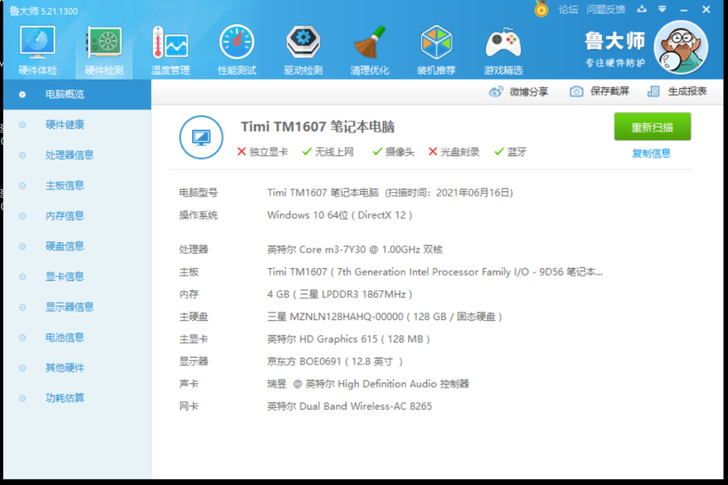Select 功耗估算 in the sidebar
728x485 pixels.
click(x=77, y=398)
